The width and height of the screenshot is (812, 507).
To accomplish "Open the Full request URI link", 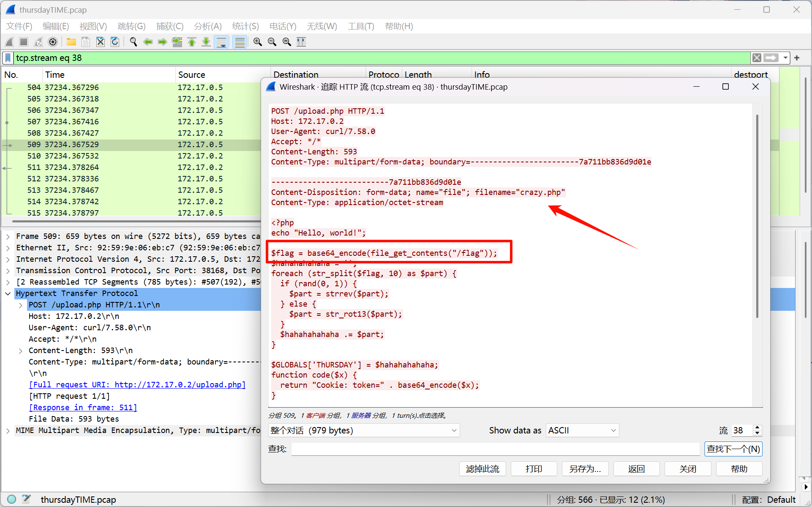I will 137,385.
